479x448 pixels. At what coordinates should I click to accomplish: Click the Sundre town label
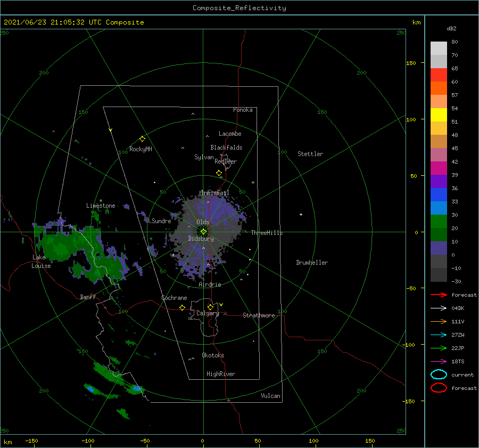pos(162,221)
